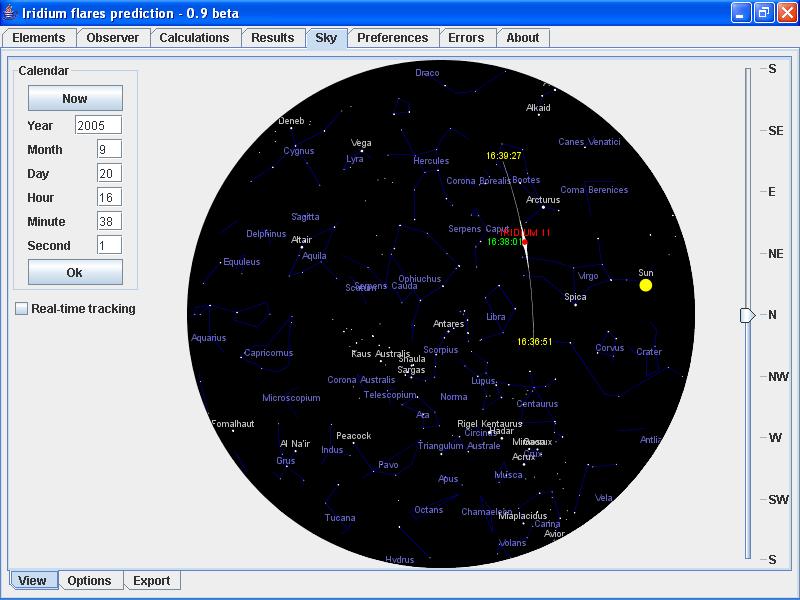The image size is (800, 600).
Task: Click the Now button in Calendar
Action: point(75,98)
